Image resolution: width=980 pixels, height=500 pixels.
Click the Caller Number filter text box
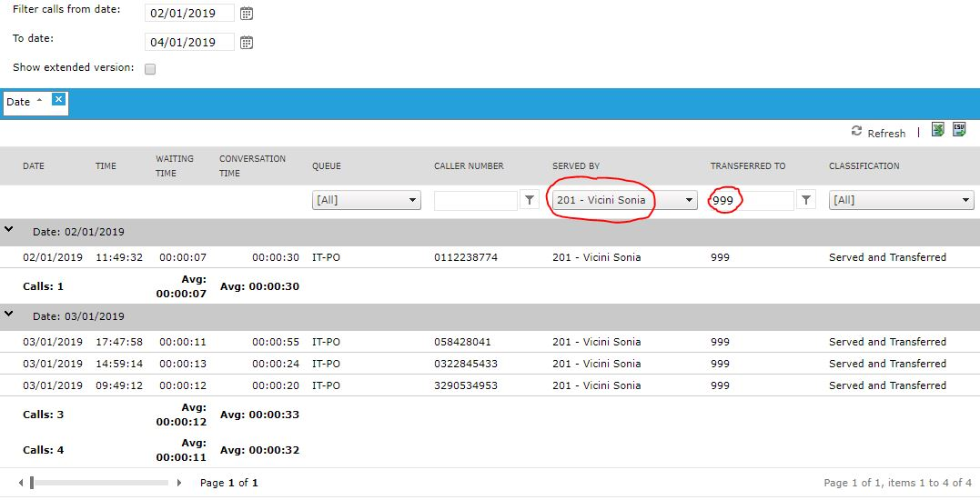475,200
